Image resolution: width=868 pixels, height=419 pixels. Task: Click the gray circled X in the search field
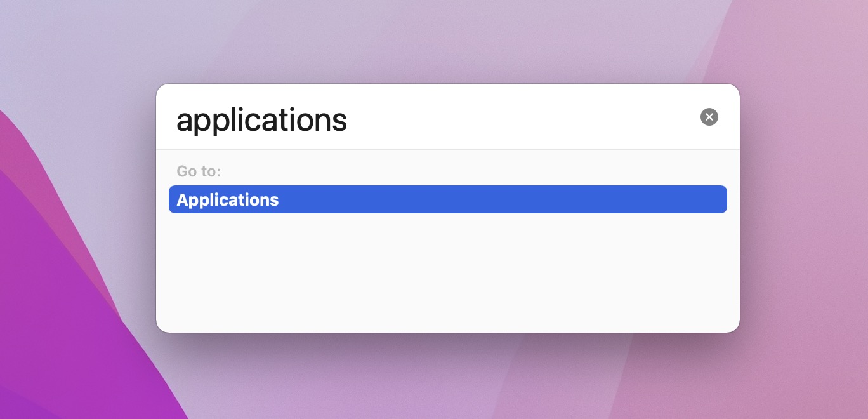(709, 117)
